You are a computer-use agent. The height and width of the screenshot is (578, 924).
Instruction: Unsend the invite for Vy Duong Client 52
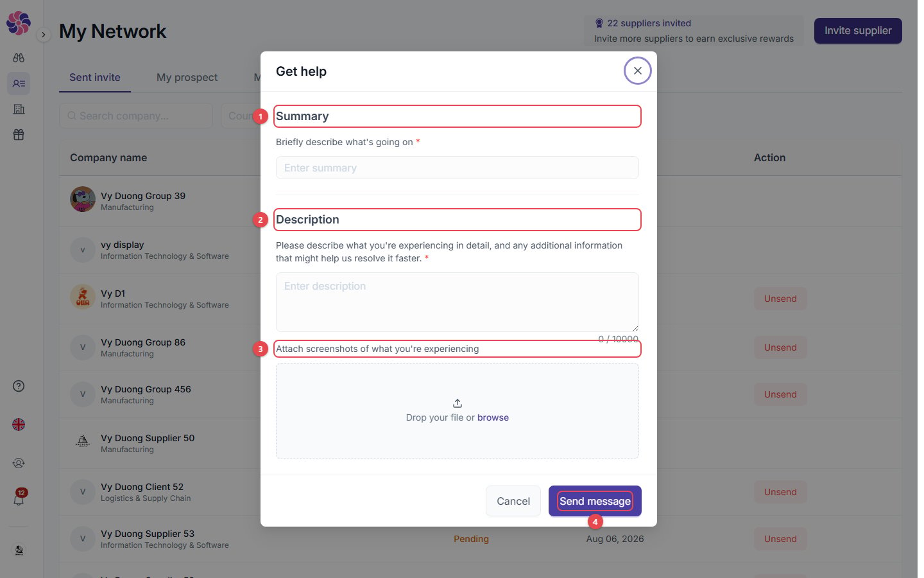pyautogui.click(x=780, y=492)
